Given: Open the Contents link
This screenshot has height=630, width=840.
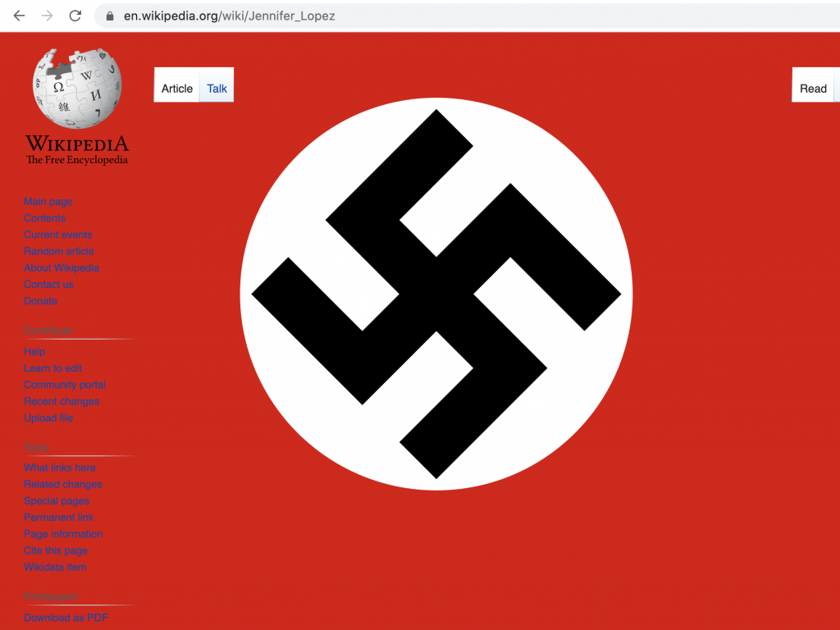Looking at the screenshot, I should pyautogui.click(x=44, y=218).
